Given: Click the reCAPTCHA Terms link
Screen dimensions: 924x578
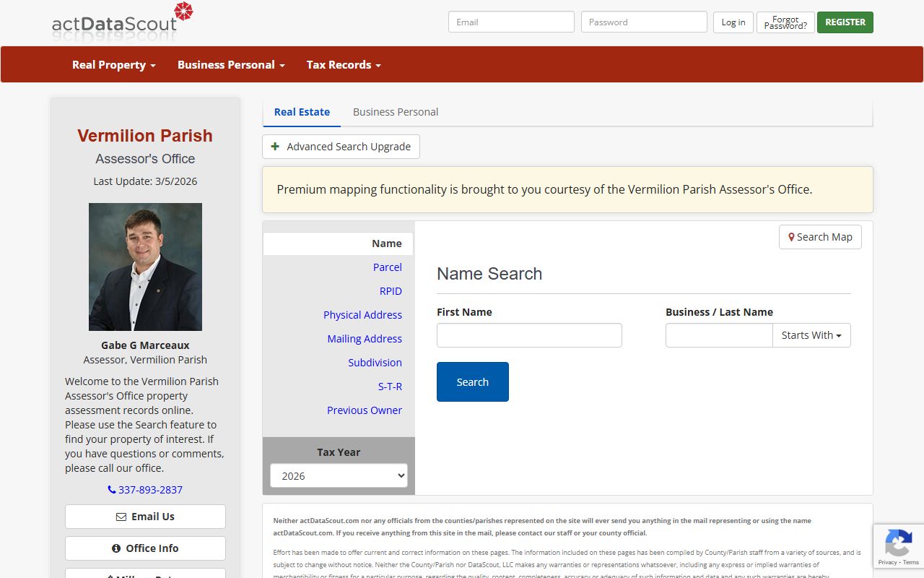Looking at the screenshot, I should tap(911, 562).
